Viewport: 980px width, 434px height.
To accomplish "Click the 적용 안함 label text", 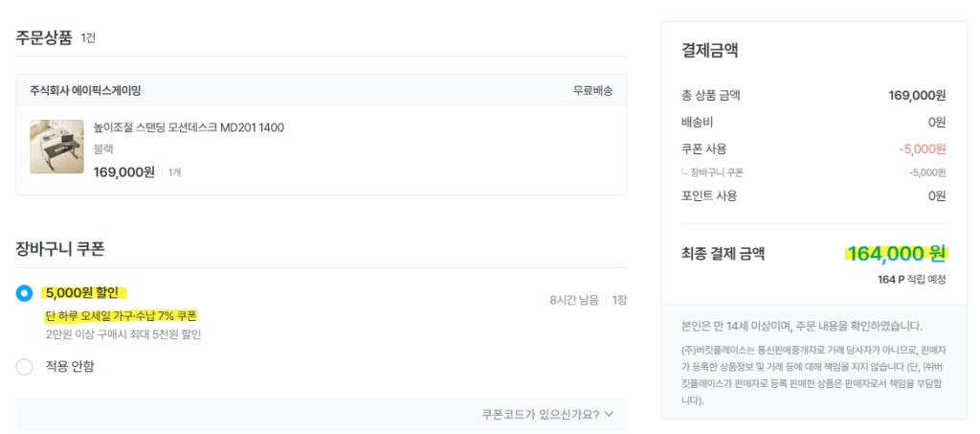I will (70, 366).
